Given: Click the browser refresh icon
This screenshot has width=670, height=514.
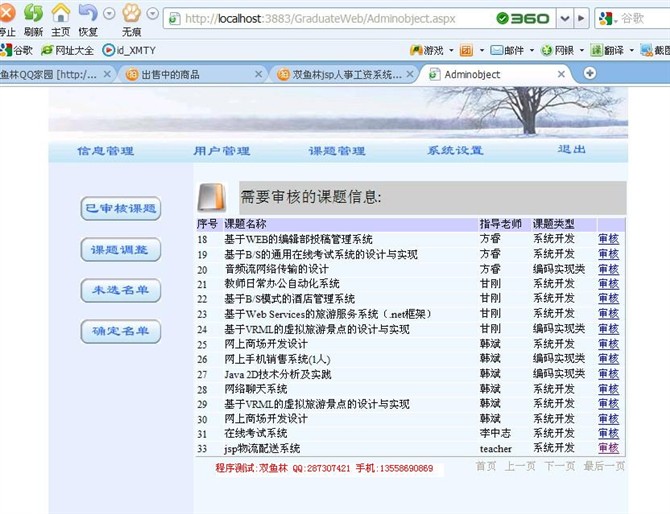Looking at the screenshot, I should [33, 13].
